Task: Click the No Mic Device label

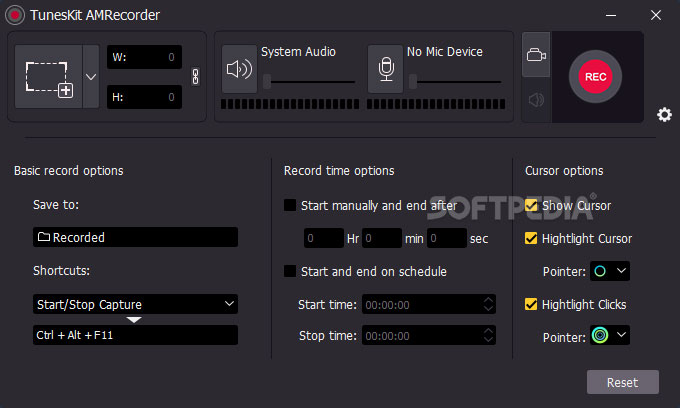Action: click(x=445, y=52)
